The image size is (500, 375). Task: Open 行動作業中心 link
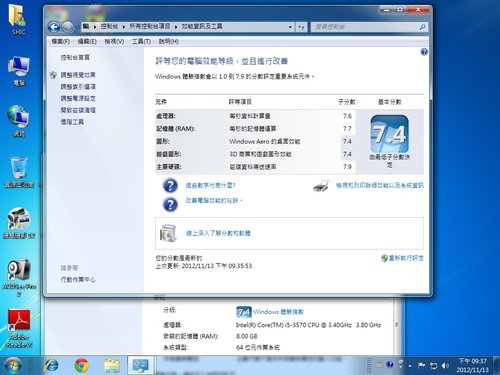coord(78,279)
